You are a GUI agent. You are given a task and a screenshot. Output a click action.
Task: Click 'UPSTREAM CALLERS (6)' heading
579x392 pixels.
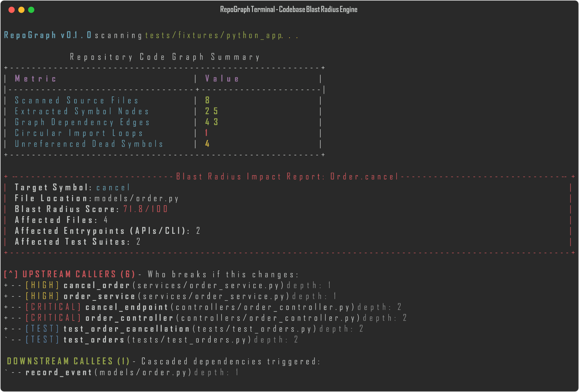pyautogui.click(x=79, y=274)
